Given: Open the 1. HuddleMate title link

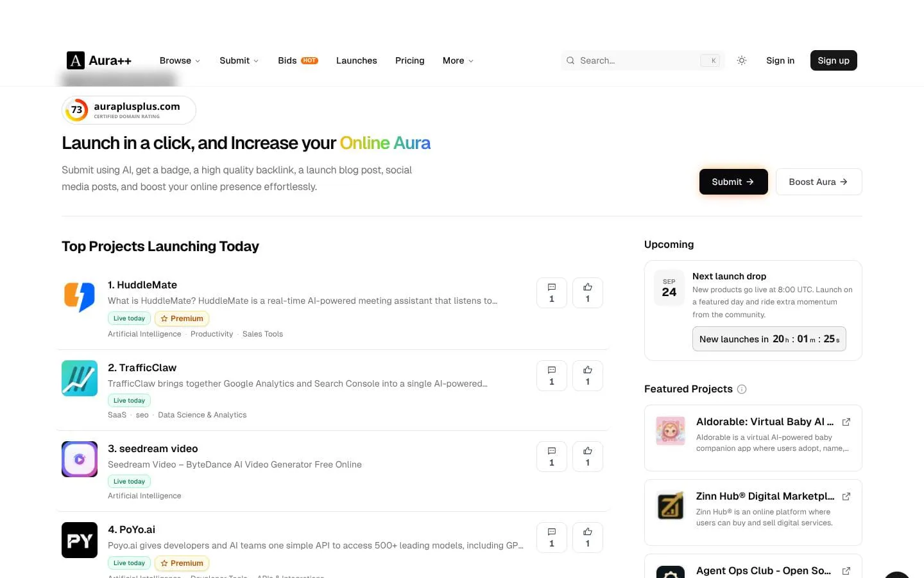Looking at the screenshot, I should point(142,285).
